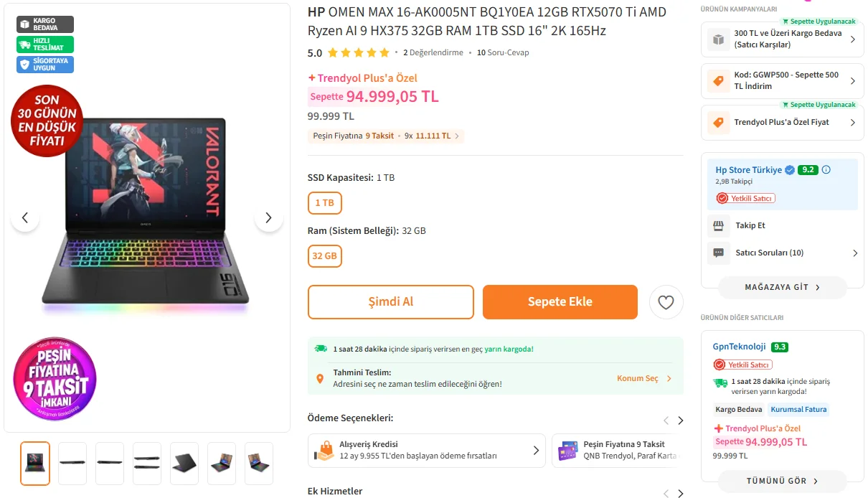Click the Takip Et store icon
Viewport: 868px width, 498px height.
pos(717,225)
